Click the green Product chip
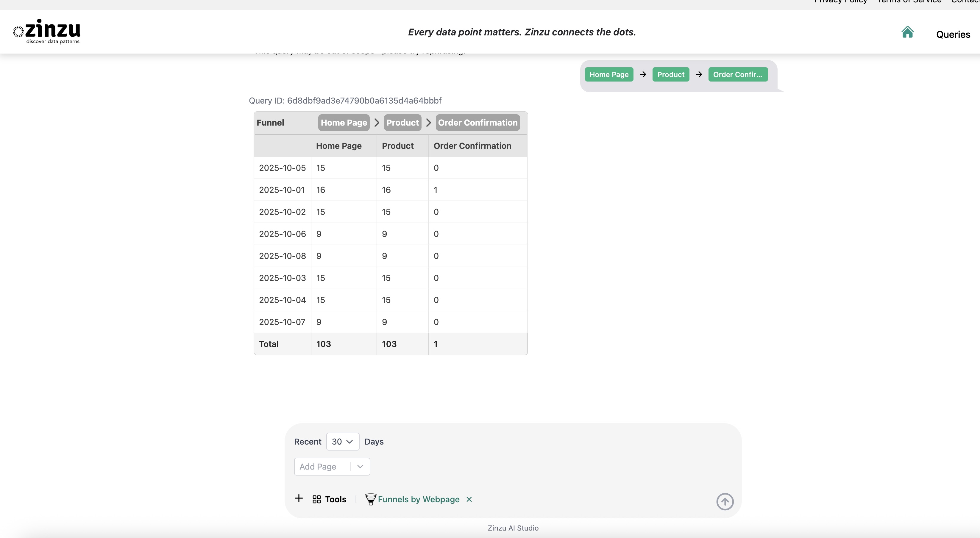 pyautogui.click(x=670, y=74)
